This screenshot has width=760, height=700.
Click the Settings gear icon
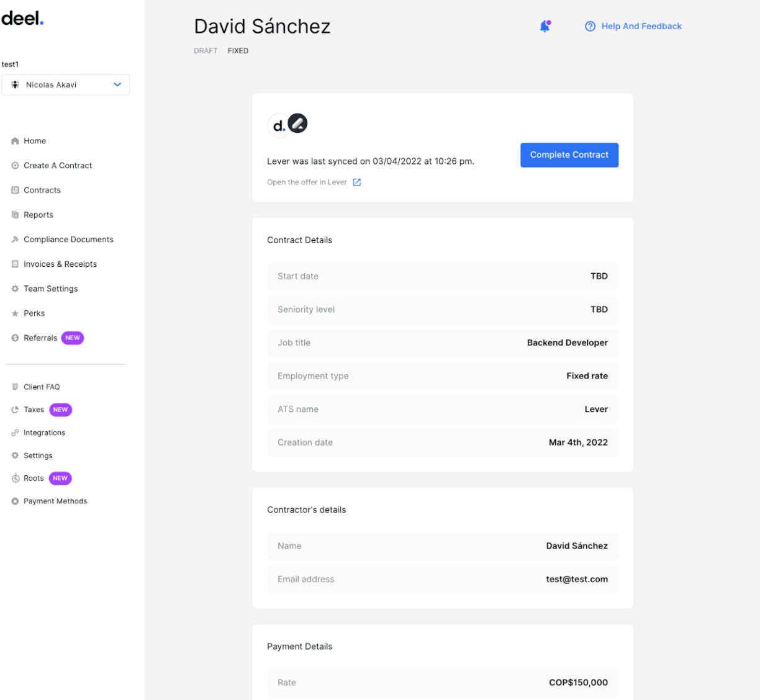coord(15,455)
